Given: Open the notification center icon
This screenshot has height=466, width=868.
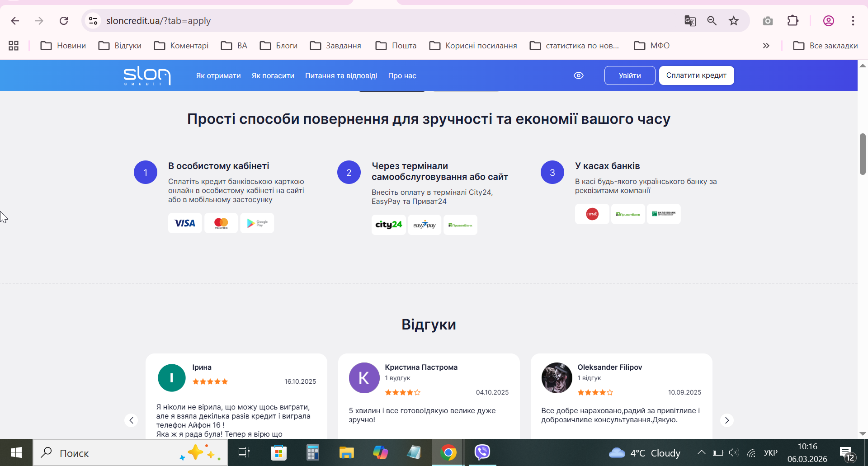Looking at the screenshot, I should pyautogui.click(x=847, y=453).
